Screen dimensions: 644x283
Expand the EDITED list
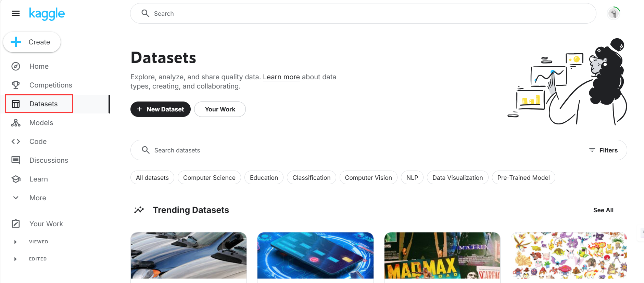15,259
